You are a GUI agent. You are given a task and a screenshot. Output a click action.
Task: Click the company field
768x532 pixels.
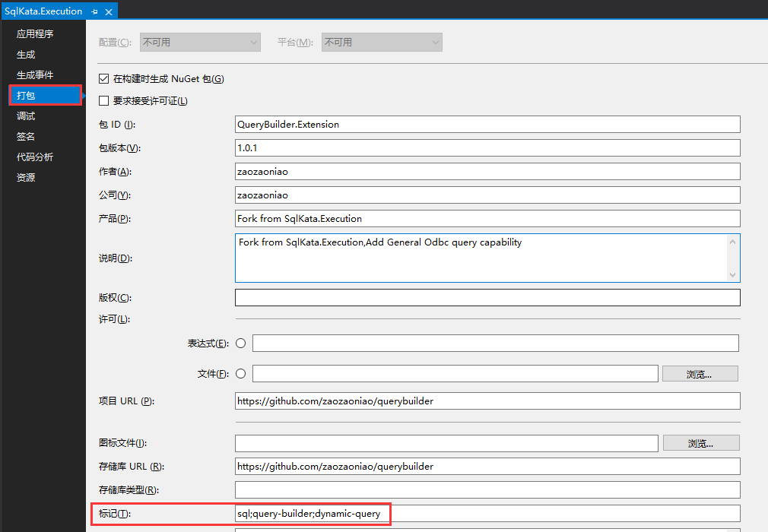(x=487, y=195)
